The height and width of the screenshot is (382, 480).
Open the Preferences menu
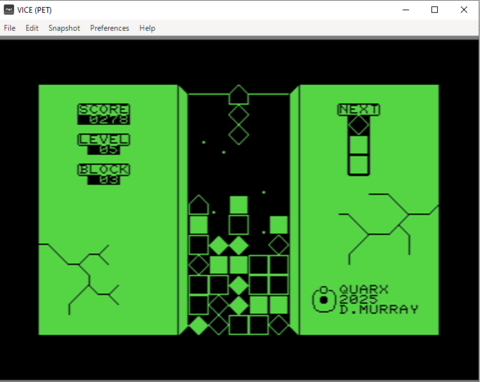(x=109, y=28)
